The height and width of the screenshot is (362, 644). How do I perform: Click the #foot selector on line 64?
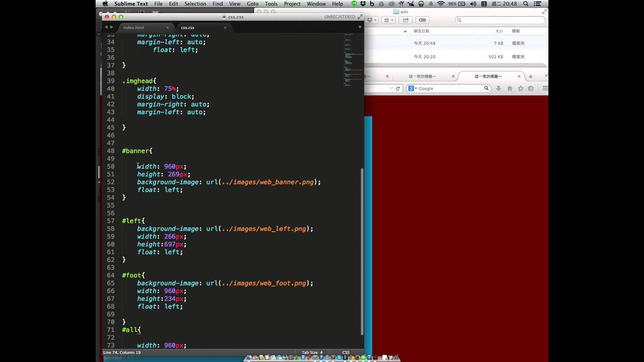tap(133, 276)
